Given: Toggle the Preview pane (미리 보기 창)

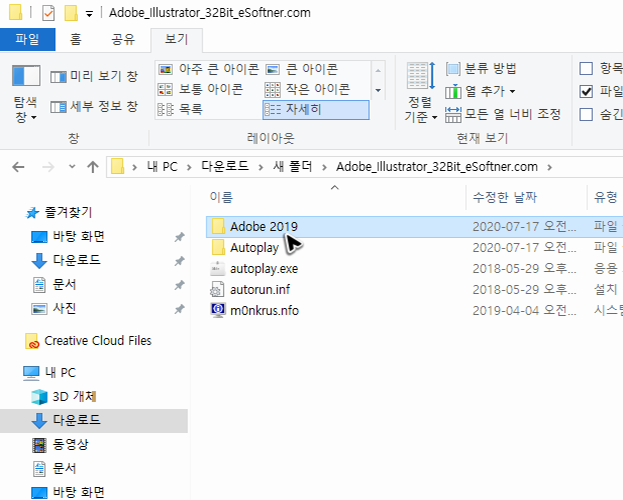Looking at the screenshot, I should point(94,76).
